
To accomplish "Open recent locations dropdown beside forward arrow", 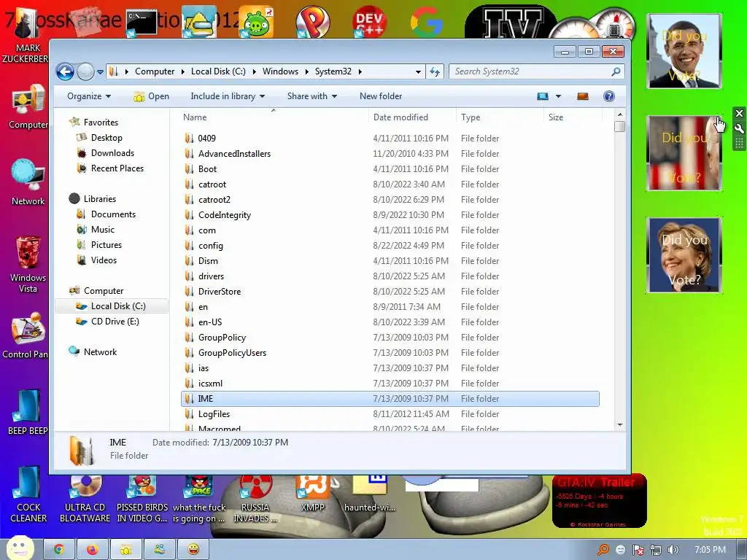I will pyautogui.click(x=100, y=72).
